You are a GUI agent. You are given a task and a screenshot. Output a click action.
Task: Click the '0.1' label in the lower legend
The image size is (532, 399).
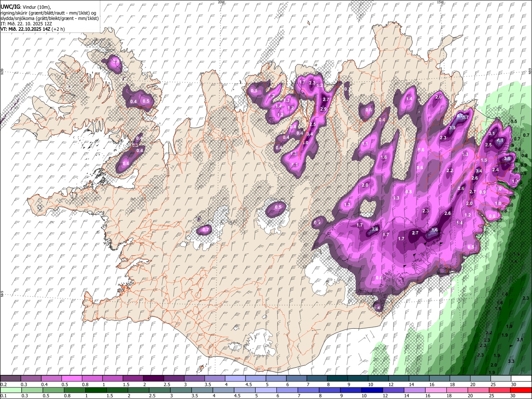point(3,396)
